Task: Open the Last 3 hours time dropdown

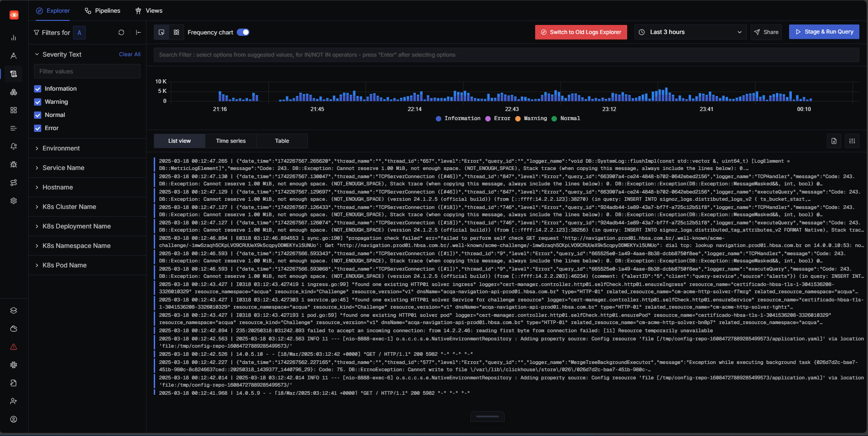Action: click(690, 32)
